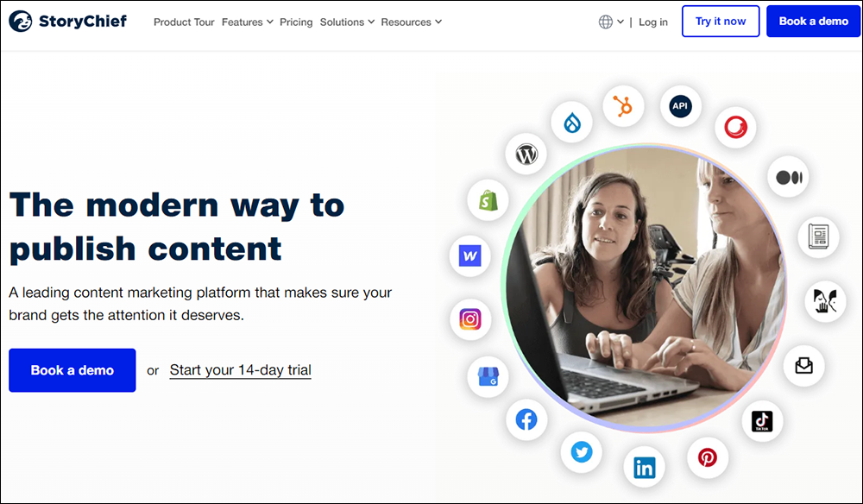Select the Instagram icon
This screenshot has height=504, width=863.
(470, 319)
